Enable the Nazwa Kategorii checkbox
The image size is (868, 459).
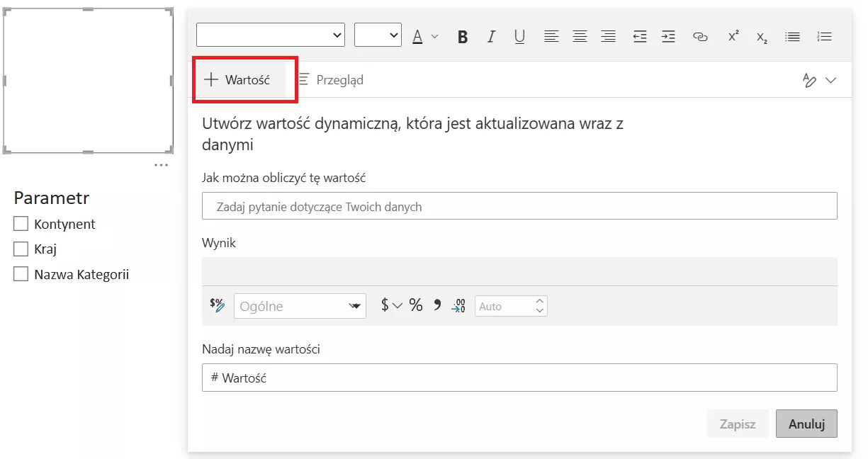tap(21, 274)
